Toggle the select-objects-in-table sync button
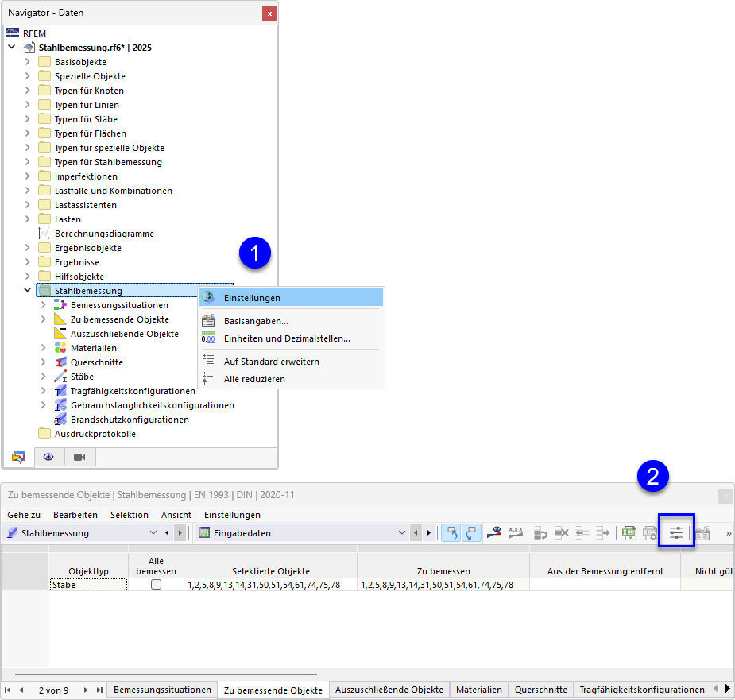 pyautogui.click(x=451, y=533)
